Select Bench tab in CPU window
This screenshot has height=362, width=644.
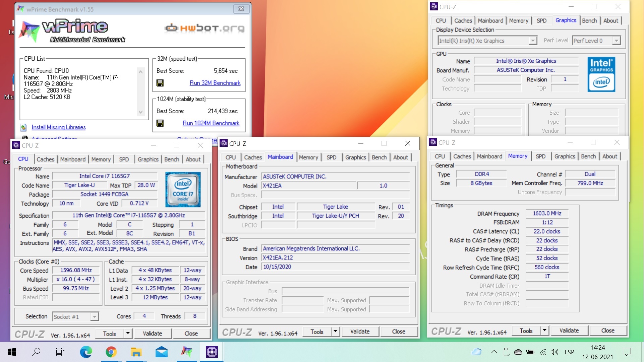pos(172,159)
